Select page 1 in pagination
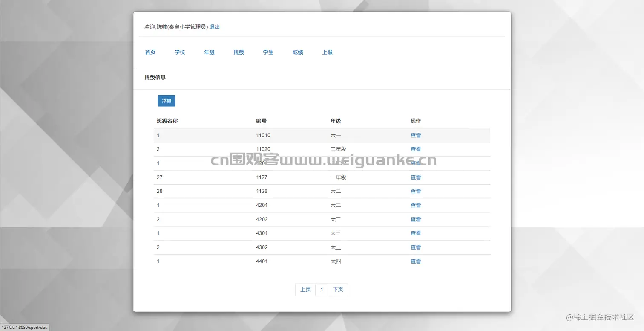Image resolution: width=644 pixels, height=331 pixels. (322, 290)
